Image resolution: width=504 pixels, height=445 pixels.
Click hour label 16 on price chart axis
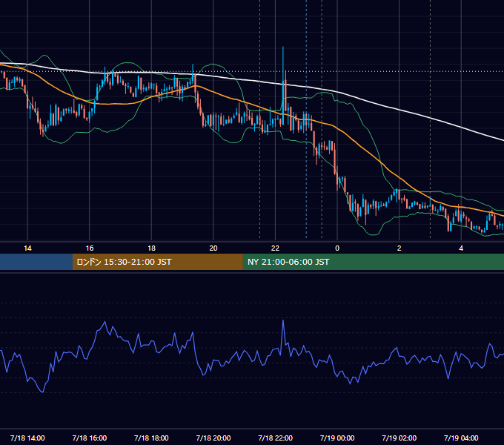[x=90, y=248]
